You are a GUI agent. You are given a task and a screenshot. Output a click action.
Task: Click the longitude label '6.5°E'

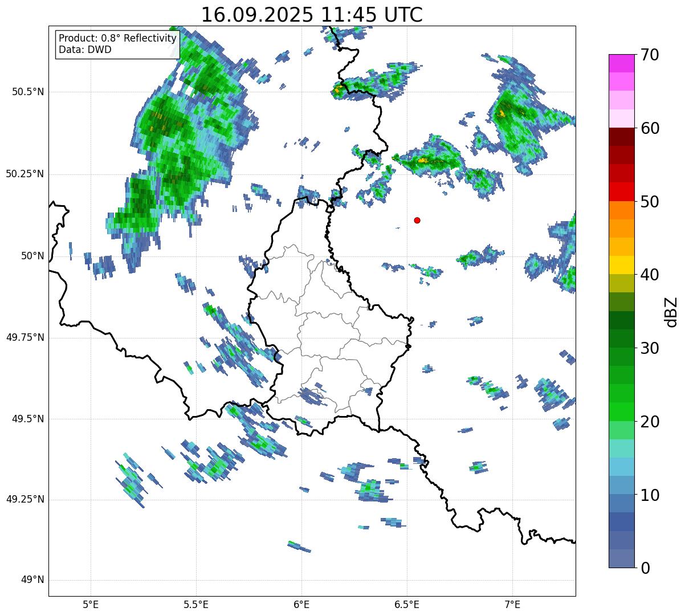407,605
